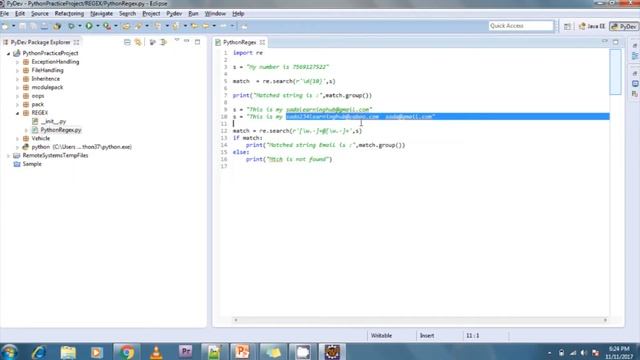Open the Window menu
The height and width of the screenshot is (360, 640).
(215, 13)
